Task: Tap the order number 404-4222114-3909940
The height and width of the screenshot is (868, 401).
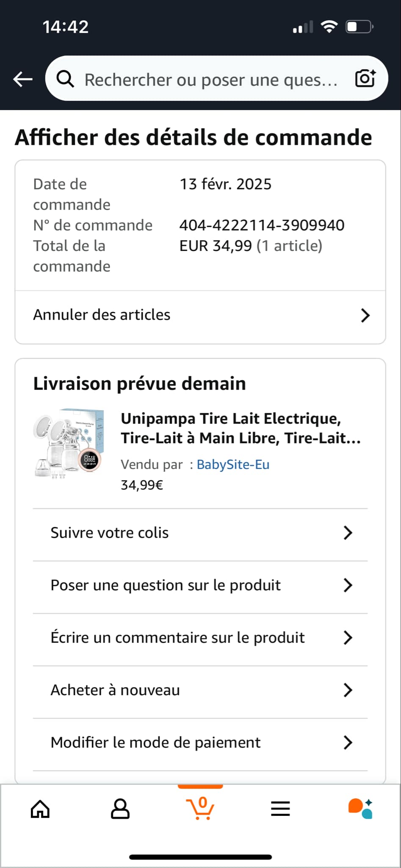Action: point(262,225)
